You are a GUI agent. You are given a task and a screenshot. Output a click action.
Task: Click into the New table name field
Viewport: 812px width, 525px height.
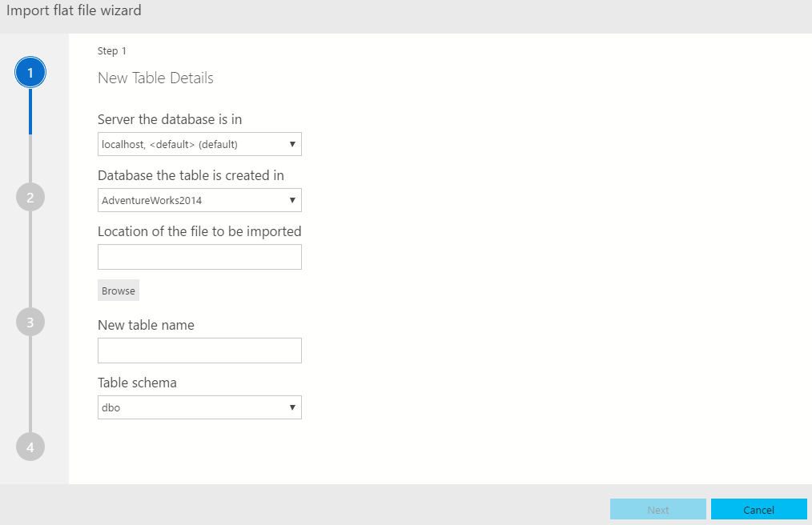click(x=199, y=351)
